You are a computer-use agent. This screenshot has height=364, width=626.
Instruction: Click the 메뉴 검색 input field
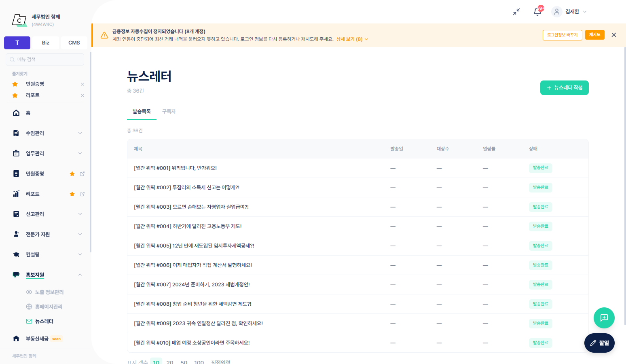45,59
